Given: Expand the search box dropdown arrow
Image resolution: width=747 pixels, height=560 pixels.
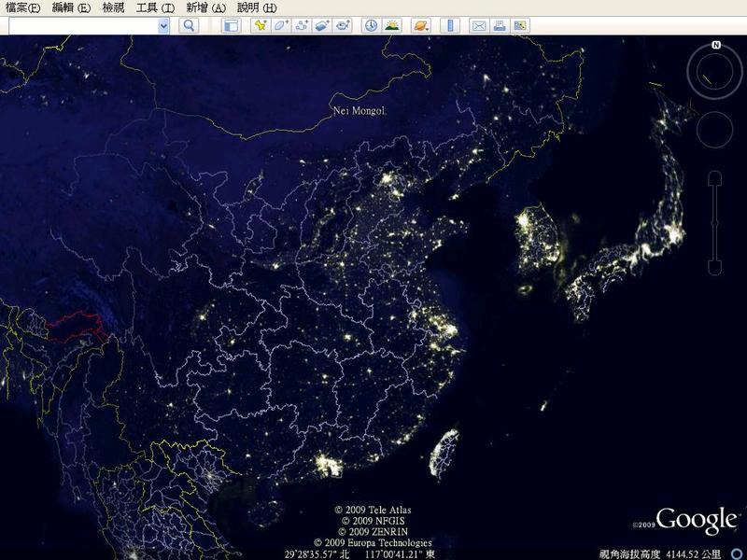Looking at the screenshot, I should click(163, 26).
